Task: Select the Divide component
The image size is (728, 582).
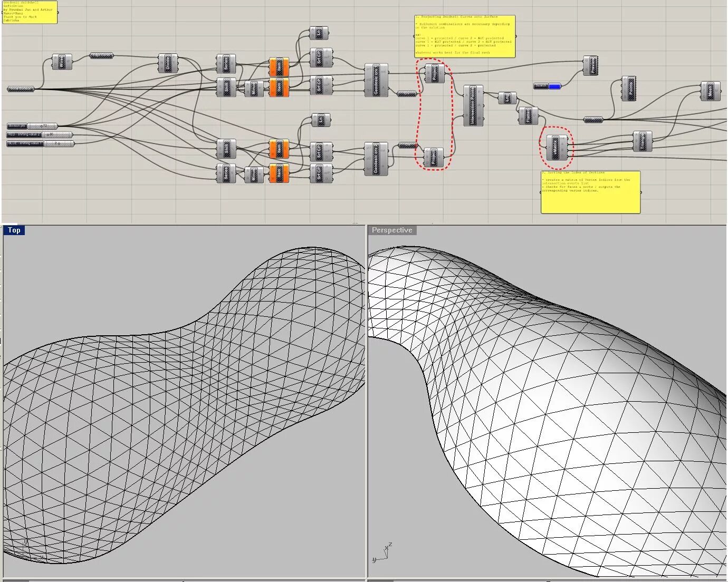Action: point(168,63)
